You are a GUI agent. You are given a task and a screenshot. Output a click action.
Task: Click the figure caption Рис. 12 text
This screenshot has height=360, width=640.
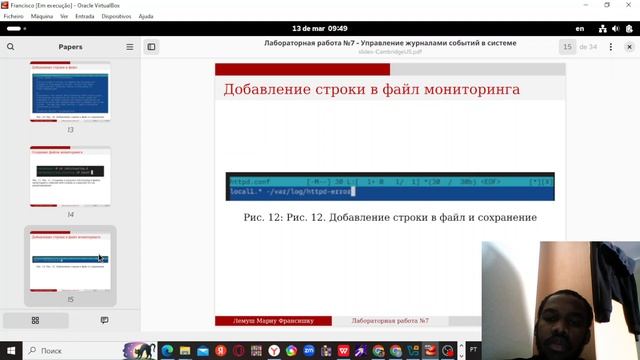pos(390,217)
